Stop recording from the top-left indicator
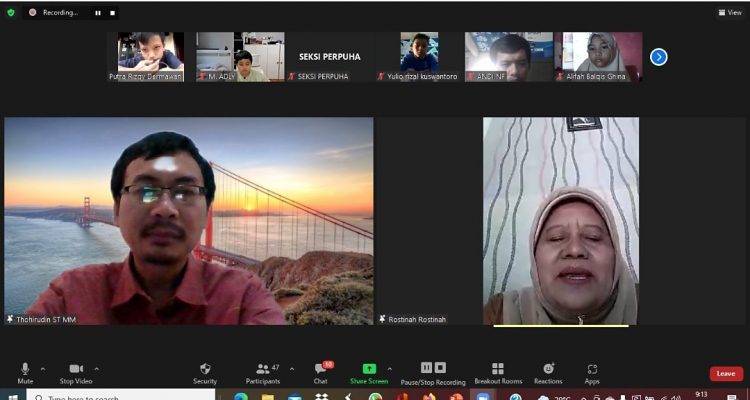The width and height of the screenshot is (750, 400). (x=110, y=13)
